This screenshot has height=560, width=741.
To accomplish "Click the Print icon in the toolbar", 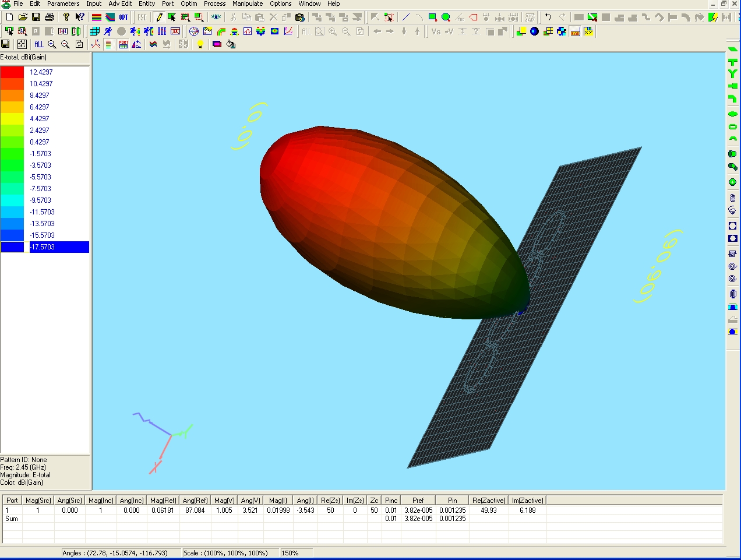I will [50, 17].
